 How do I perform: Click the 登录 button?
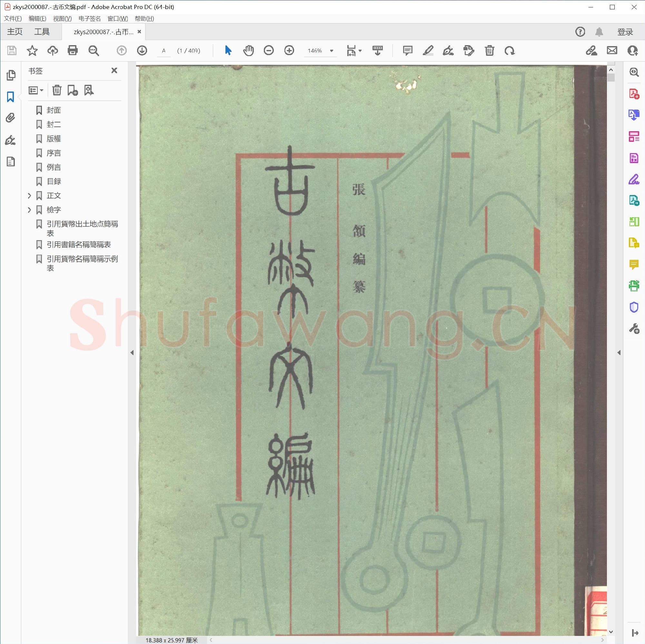pyautogui.click(x=625, y=32)
